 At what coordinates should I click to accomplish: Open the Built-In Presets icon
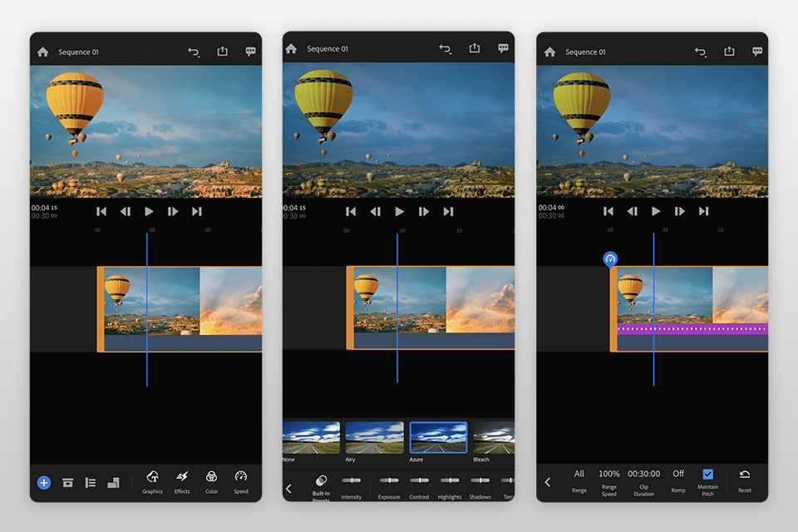[321, 480]
